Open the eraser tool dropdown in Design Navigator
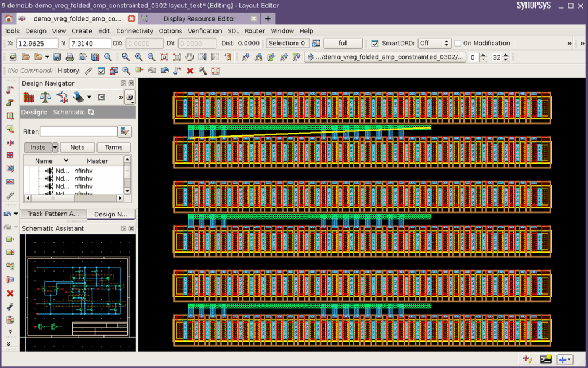This screenshot has height=368, width=588. pos(89,97)
